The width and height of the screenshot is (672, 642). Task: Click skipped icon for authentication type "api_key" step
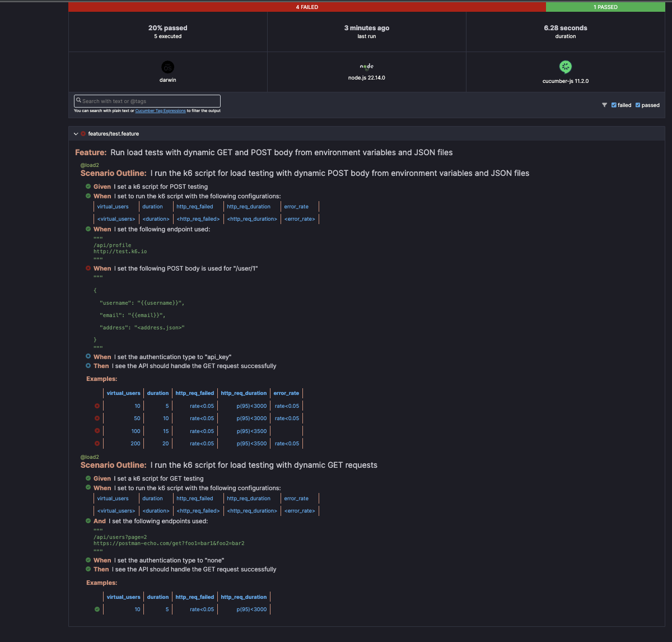(x=88, y=357)
